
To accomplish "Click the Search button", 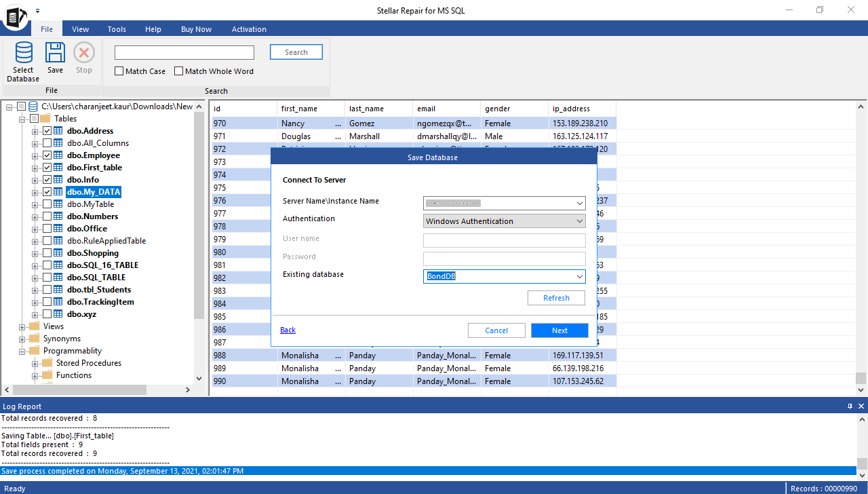I will click(x=296, y=52).
